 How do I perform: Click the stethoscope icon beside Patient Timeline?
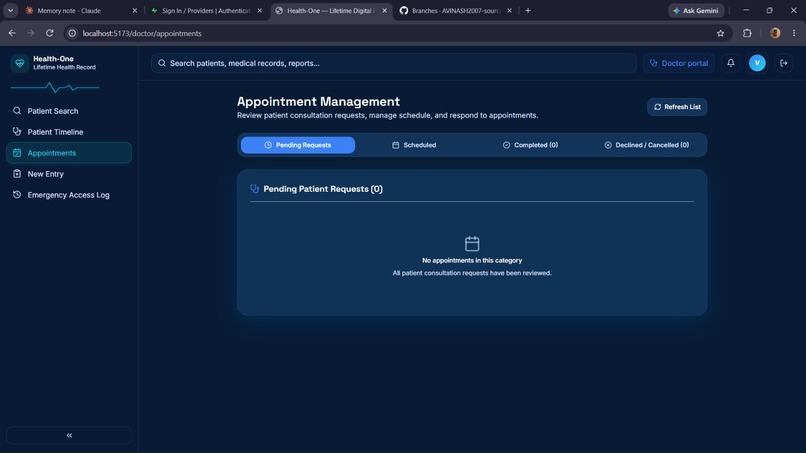pos(17,132)
